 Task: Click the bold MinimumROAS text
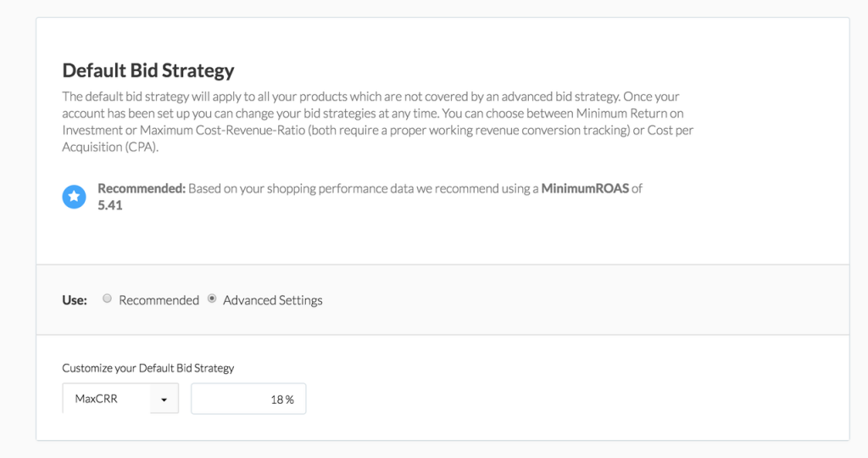click(585, 188)
